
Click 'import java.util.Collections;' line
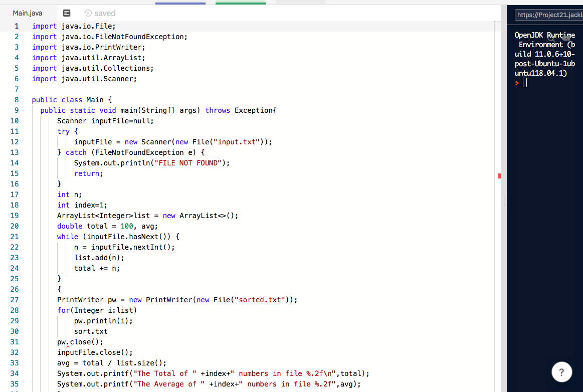93,69
